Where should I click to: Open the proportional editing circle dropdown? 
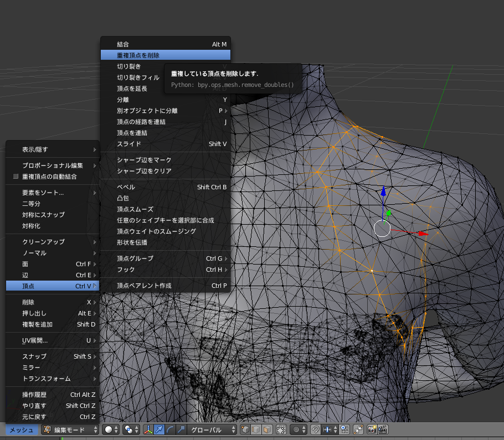click(299, 429)
